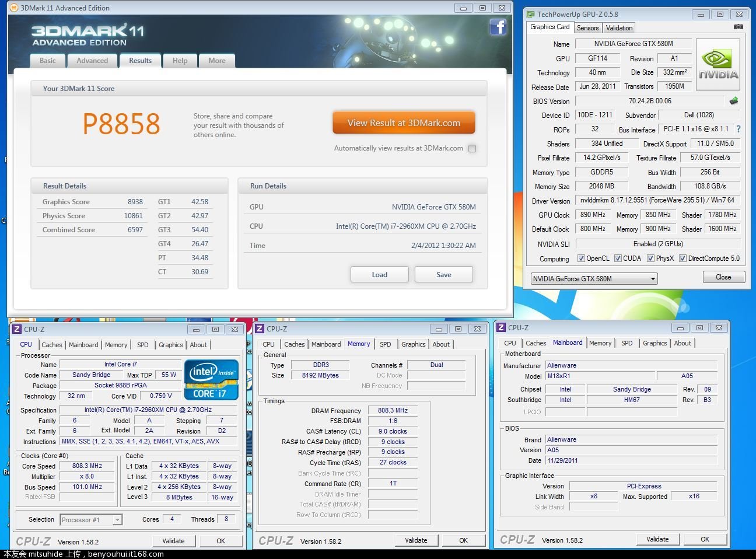Click the CAS# Latency 9.0 clocks value
The height and width of the screenshot is (559, 756).
(x=393, y=432)
